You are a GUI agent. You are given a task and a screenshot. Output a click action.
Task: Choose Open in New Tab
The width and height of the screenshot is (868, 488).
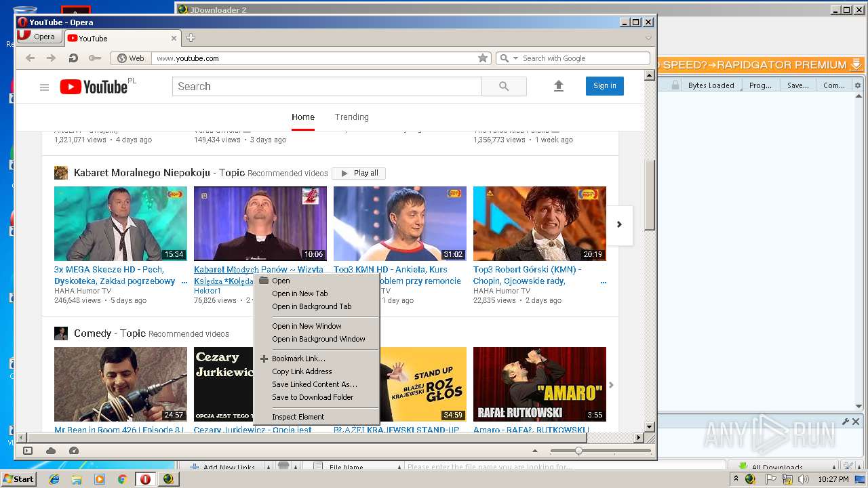pyautogui.click(x=316, y=293)
